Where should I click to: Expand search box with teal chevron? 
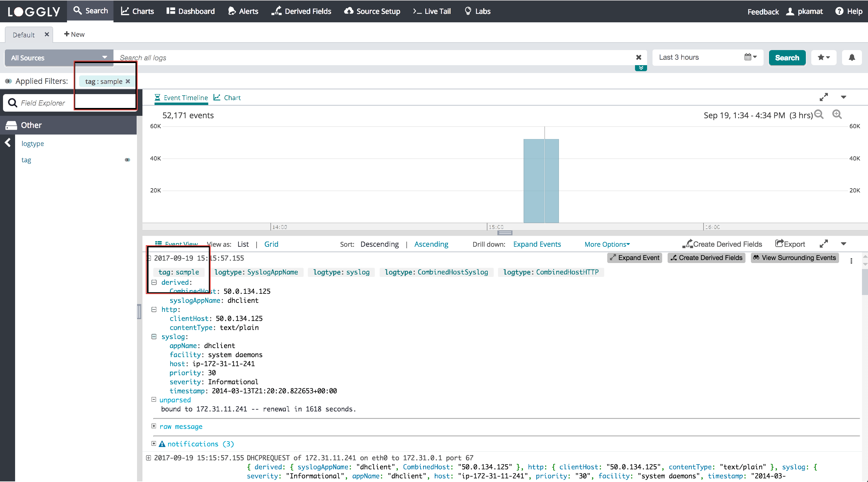tap(641, 68)
